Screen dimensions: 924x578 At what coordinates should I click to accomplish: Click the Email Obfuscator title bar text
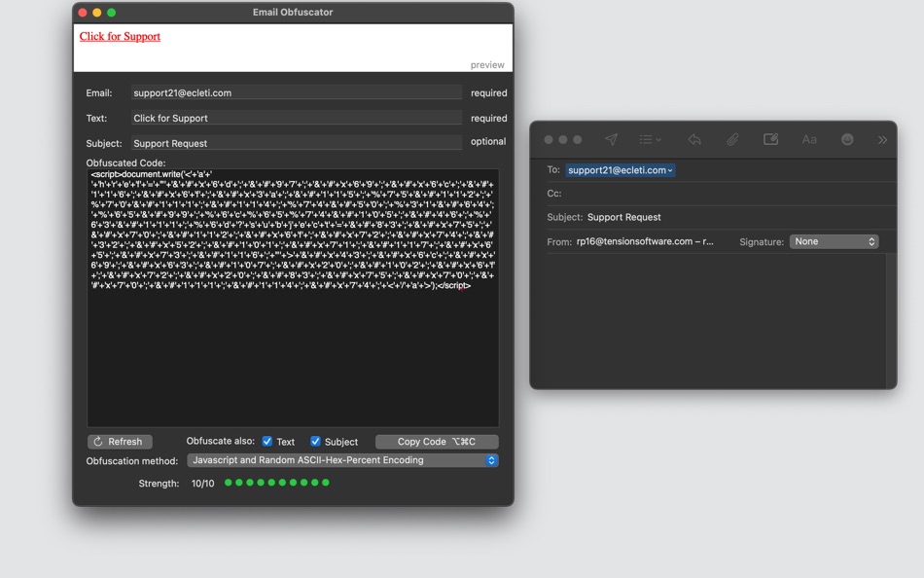(293, 12)
